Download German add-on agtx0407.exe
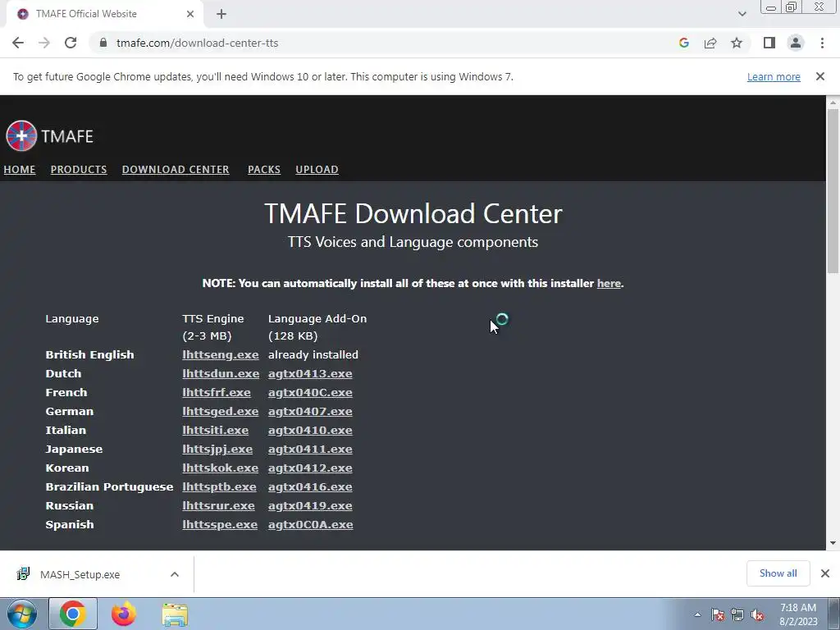The image size is (840, 630). click(310, 412)
